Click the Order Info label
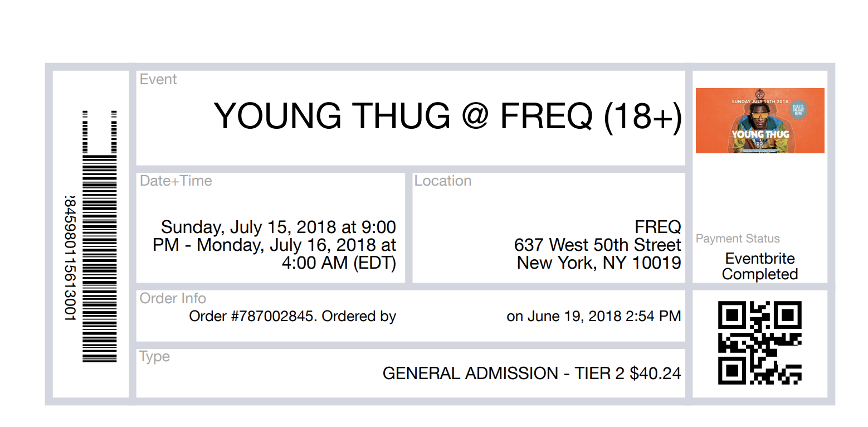868x427 pixels. click(173, 298)
